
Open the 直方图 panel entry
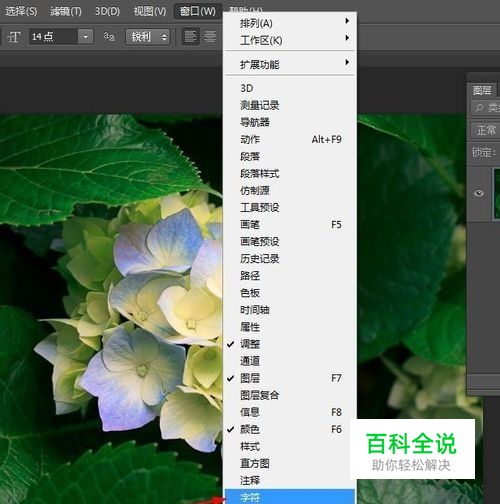click(x=290, y=463)
